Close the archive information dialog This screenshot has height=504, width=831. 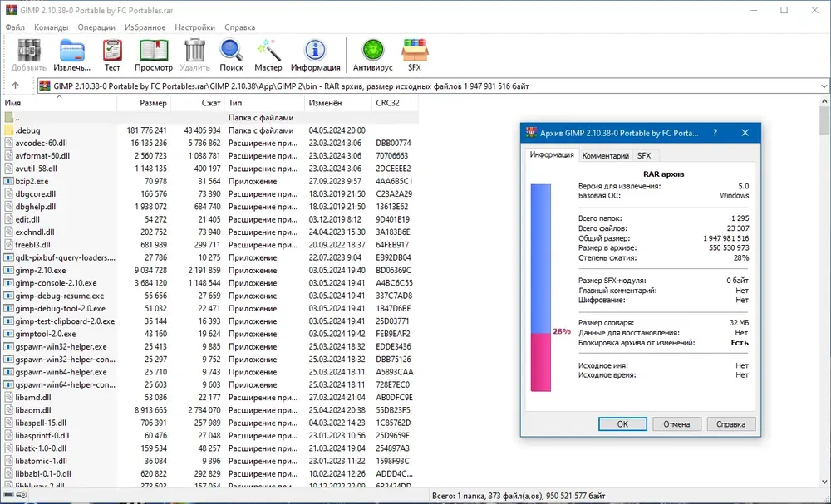coord(745,133)
